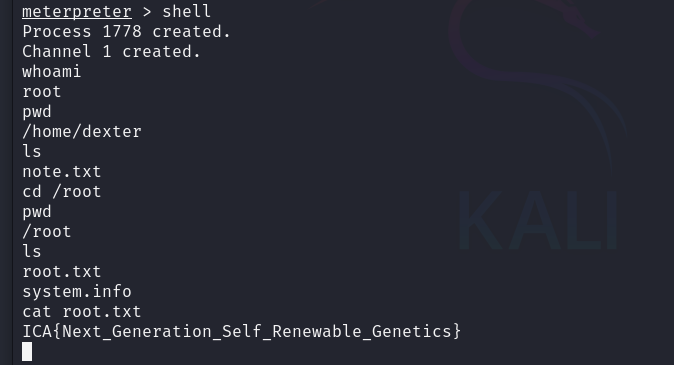Screen dimensions: 674x365
Task: Click the root output below whoami
Action: 42,92
